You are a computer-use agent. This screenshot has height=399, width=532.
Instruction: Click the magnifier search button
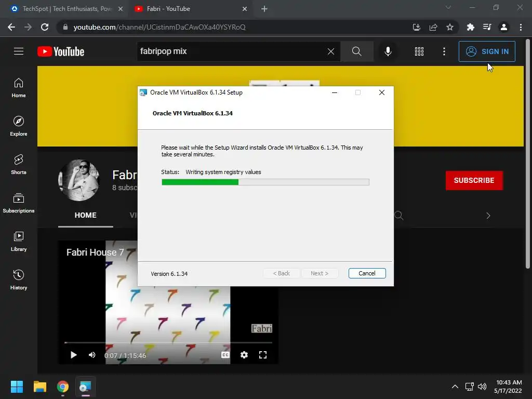pyautogui.click(x=356, y=51)
